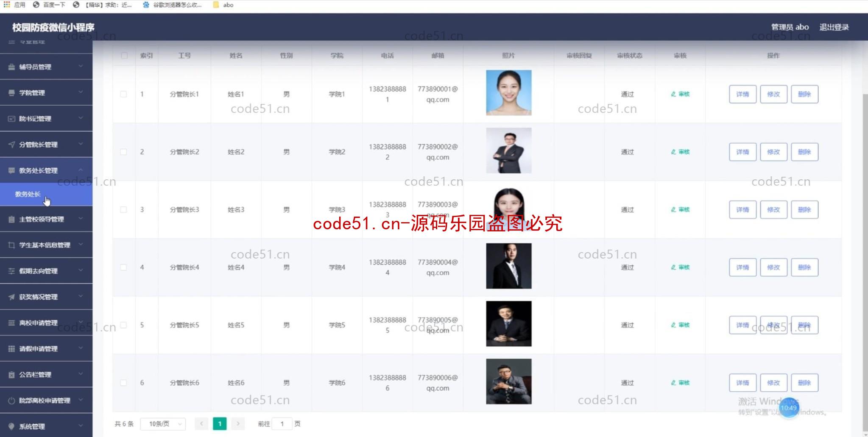Collapse the 教务处长管理 chevron
This screenshot has width=868, height=437.
[81, 170]
